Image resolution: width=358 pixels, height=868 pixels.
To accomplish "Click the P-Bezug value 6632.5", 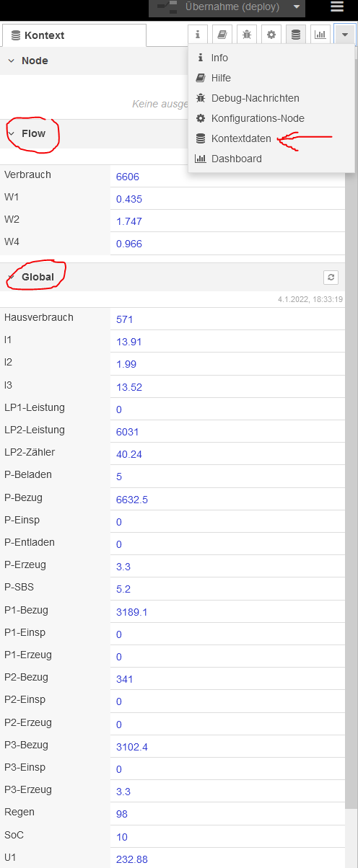I will tap(132, 499).
